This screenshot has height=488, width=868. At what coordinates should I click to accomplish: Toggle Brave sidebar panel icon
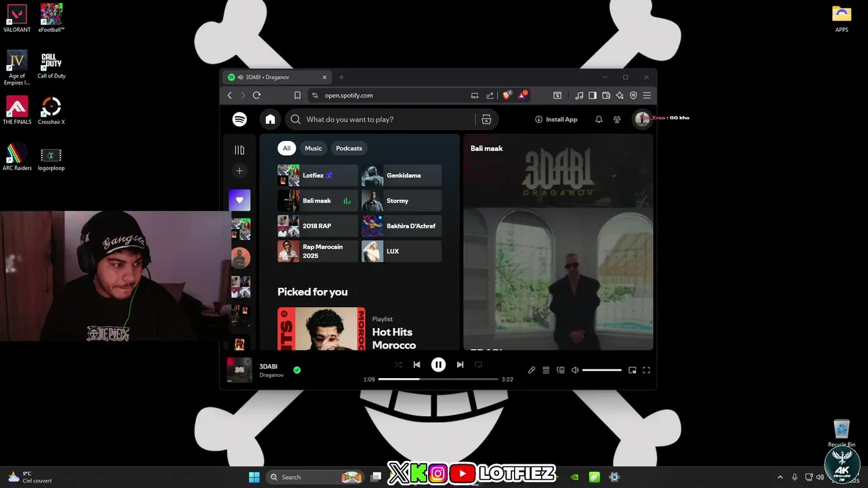point(593,96)
